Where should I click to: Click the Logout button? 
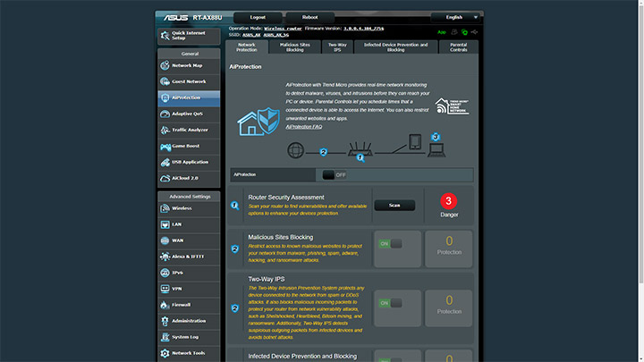point(258,17)
